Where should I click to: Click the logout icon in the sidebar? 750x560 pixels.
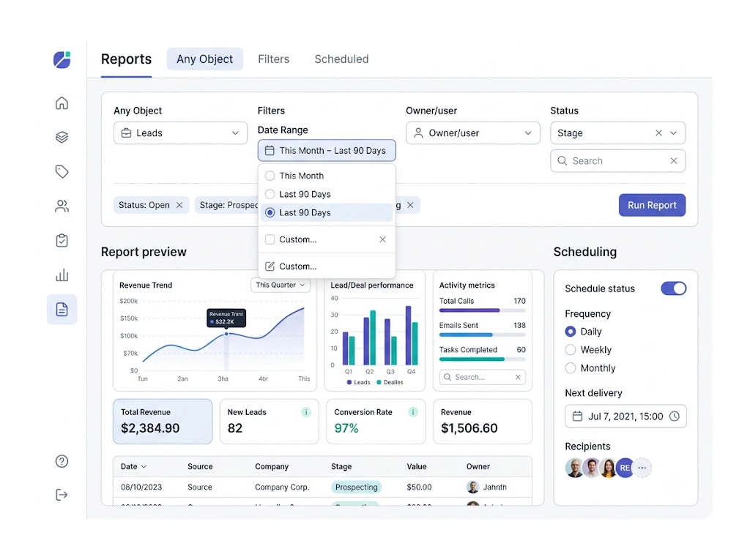pos(62,494)
